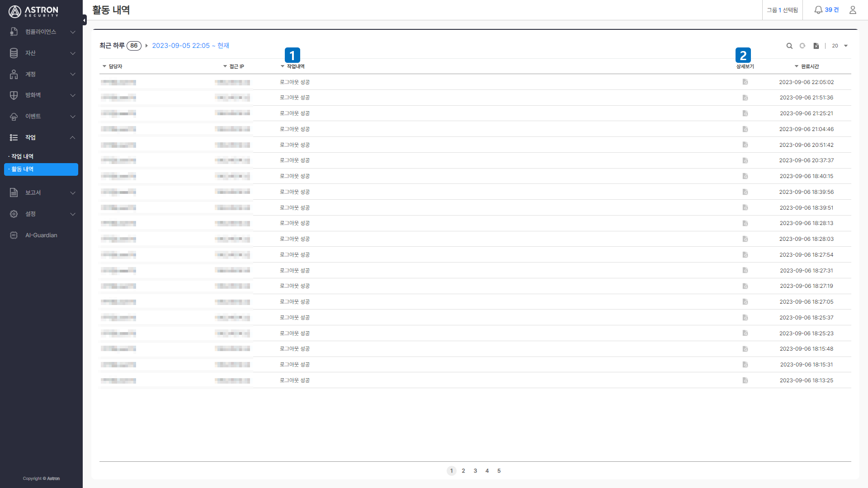Screen dimensions: 868x488
Task: View details of the 20:37:37 row
Action: coord(745,160)
